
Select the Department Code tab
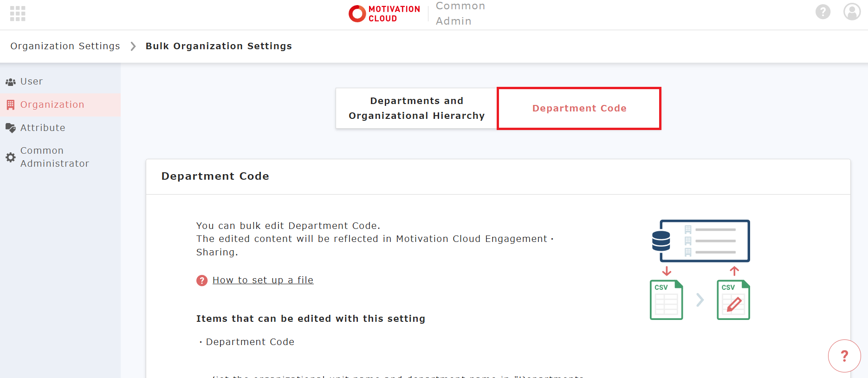(579, 108)
